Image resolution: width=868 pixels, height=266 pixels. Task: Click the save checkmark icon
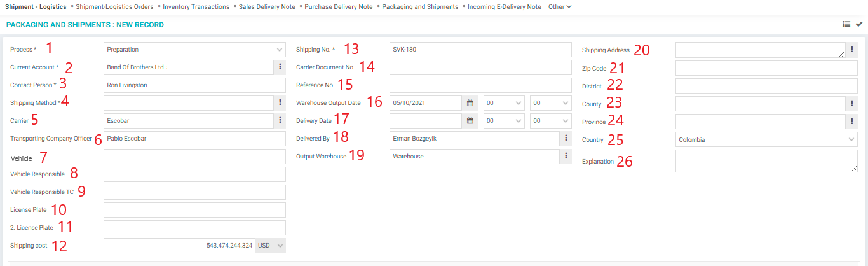tap(859, 25)
